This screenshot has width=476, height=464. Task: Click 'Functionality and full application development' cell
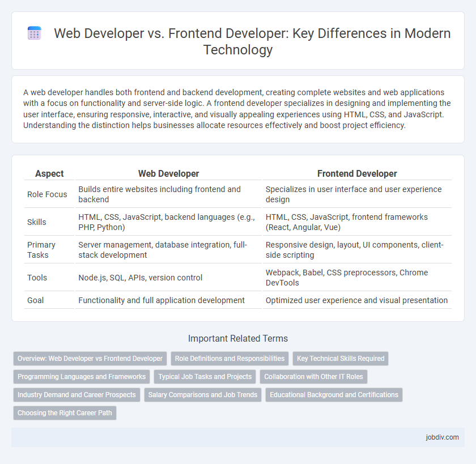(x=168, y=300)
